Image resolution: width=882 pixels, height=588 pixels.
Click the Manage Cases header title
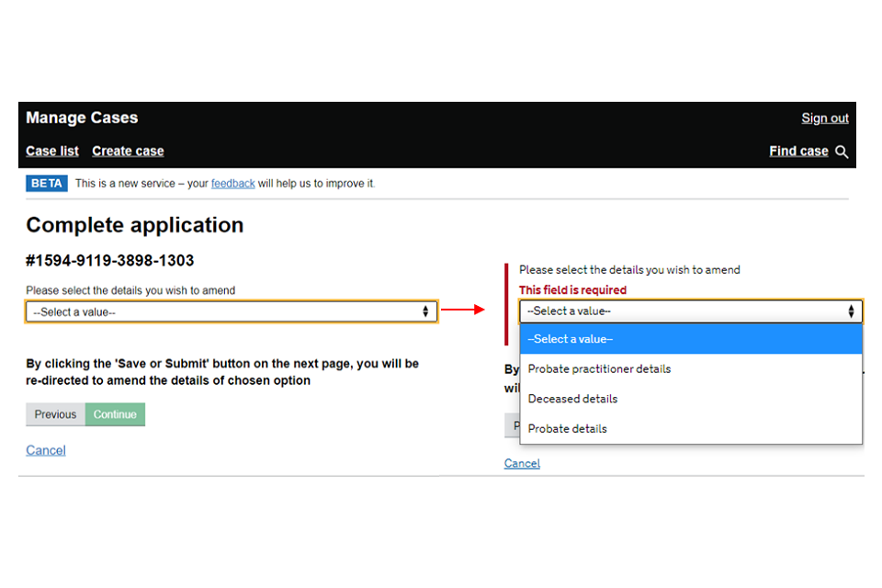click(82, 119)
